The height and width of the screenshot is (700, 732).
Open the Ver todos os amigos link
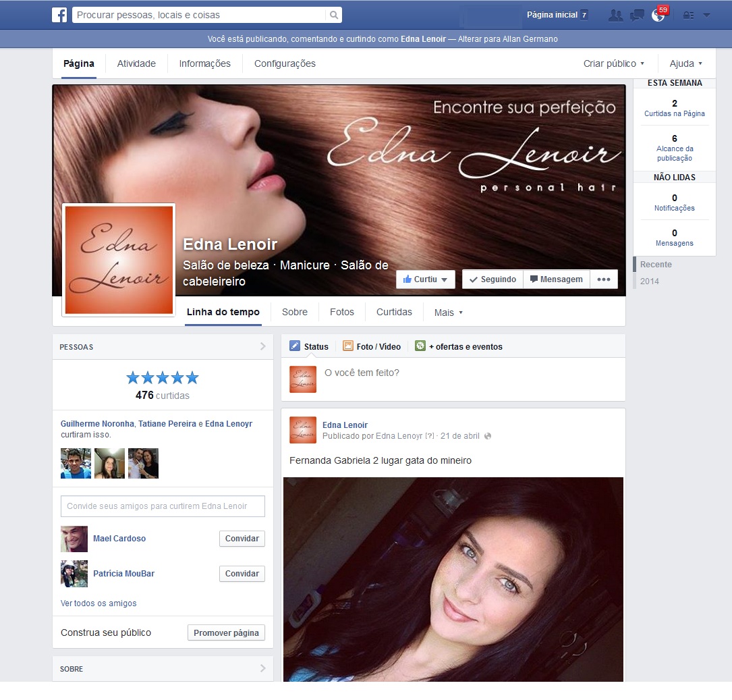(98, 603)
